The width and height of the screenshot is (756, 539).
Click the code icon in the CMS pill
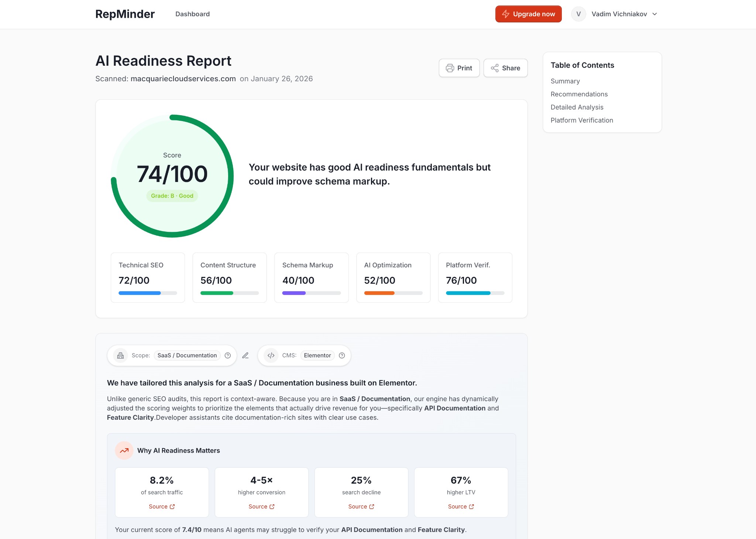[x=271, y=355]
